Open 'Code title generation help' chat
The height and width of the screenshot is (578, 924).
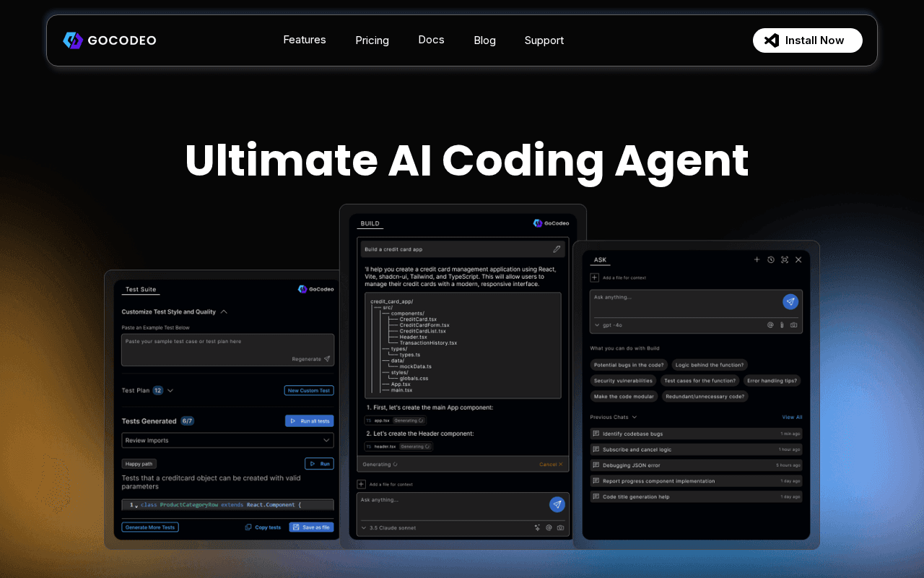click(x=696, y=497)
